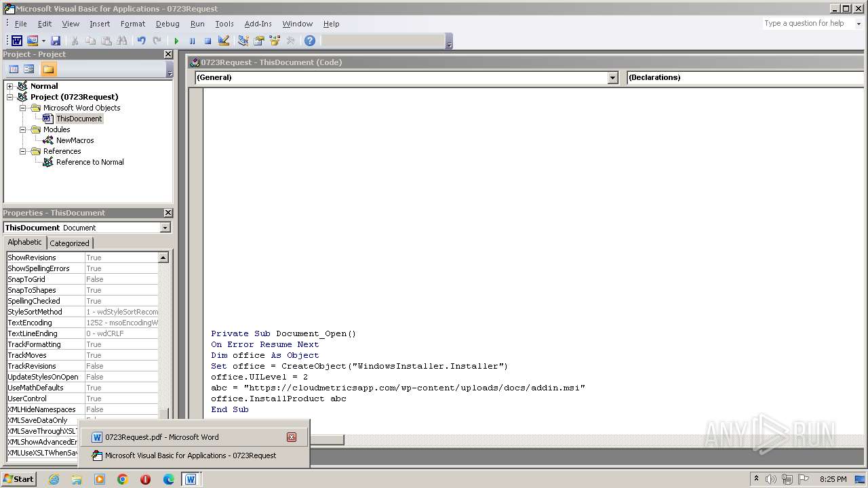Open the Add-Ins menu
This screenshot has width=868, height=488.
258,24
